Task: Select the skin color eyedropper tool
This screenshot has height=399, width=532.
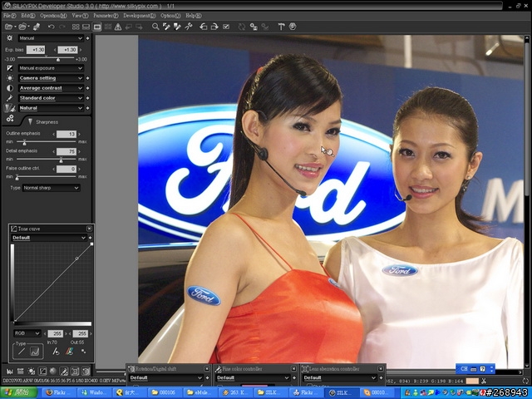Action: click(x=177, y=27)
